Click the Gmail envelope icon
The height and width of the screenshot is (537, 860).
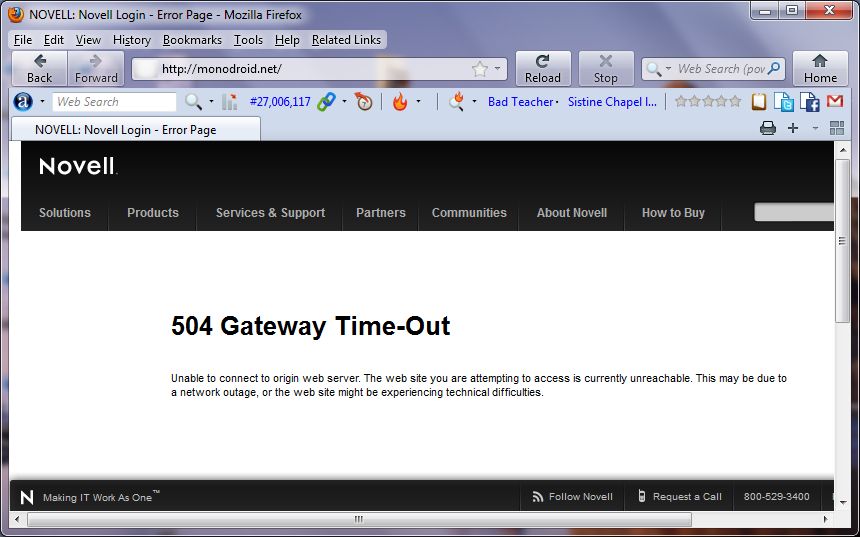coord(835,101)
